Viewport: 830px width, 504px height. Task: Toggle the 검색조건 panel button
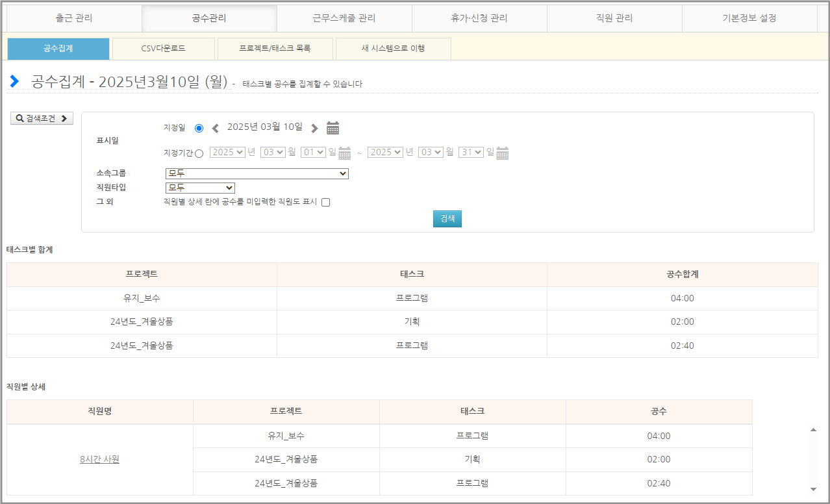click(42, 118)
